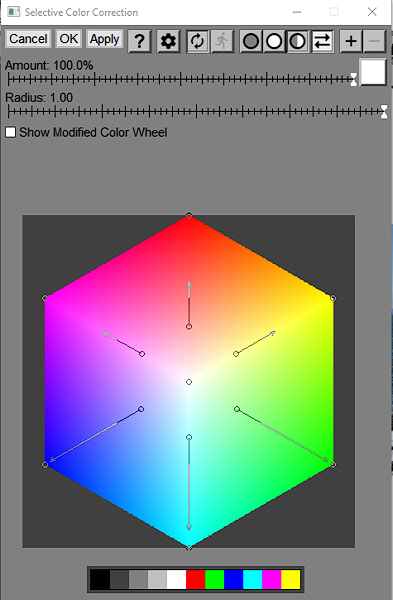The width and height of the screenshot is (393, 600).
Task: Select the green inner control point
Action: click(237, 409)
